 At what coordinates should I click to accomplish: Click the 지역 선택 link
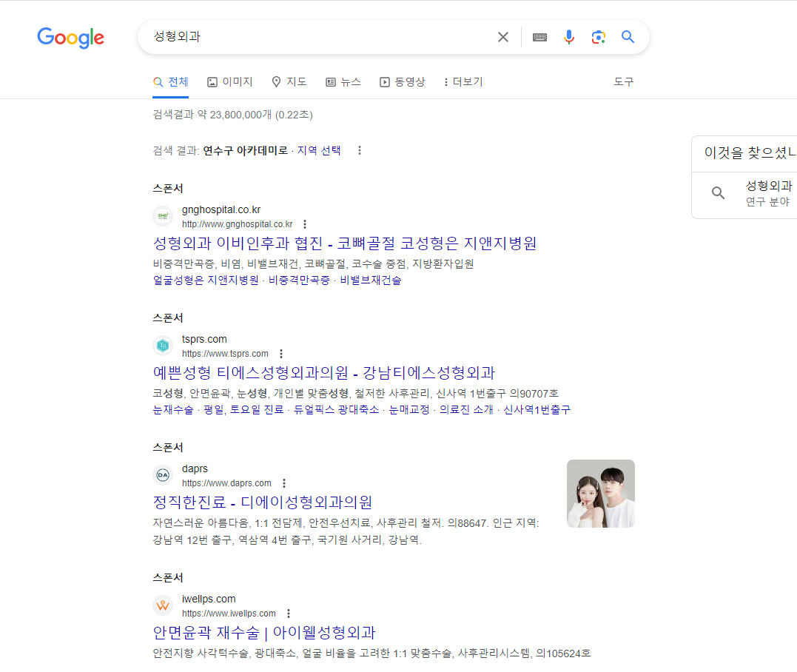pyautogui.click(x=319, y=150)
